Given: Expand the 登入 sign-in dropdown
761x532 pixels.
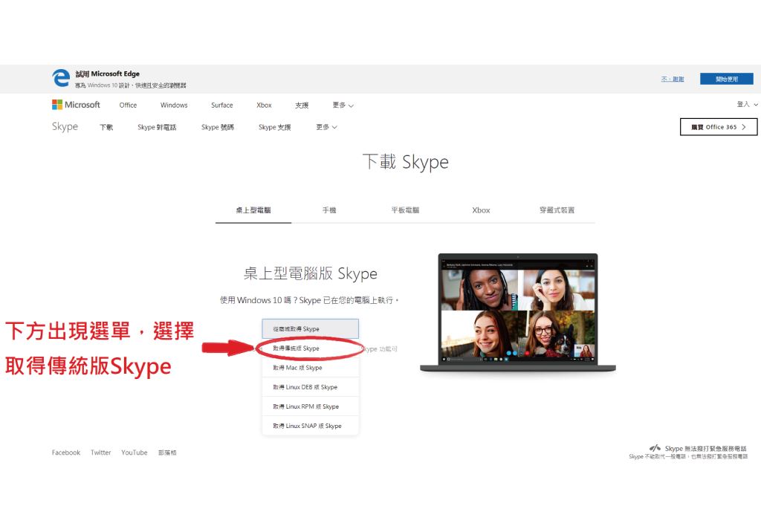Looking at the screenshot, I should pos(747,104).
